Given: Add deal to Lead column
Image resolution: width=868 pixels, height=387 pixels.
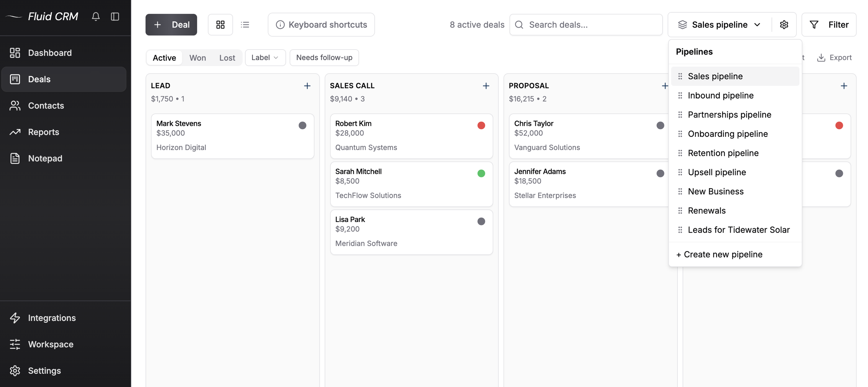Looking at the screenshot, I should pos(307,86).
